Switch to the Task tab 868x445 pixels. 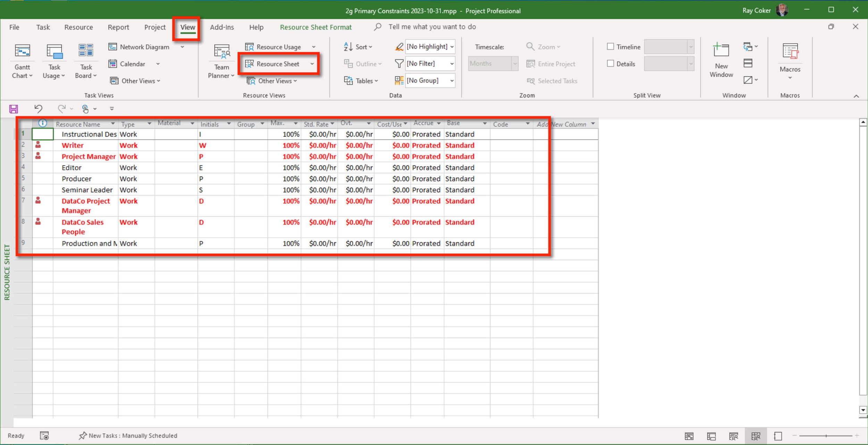click(43, 27)
